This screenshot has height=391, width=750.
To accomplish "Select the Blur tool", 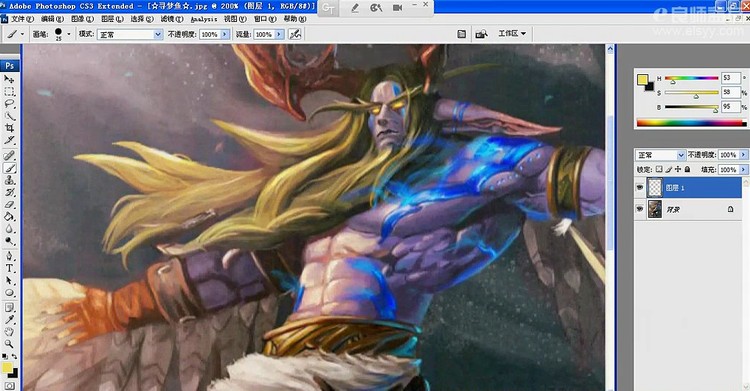I will coord(9,229).
